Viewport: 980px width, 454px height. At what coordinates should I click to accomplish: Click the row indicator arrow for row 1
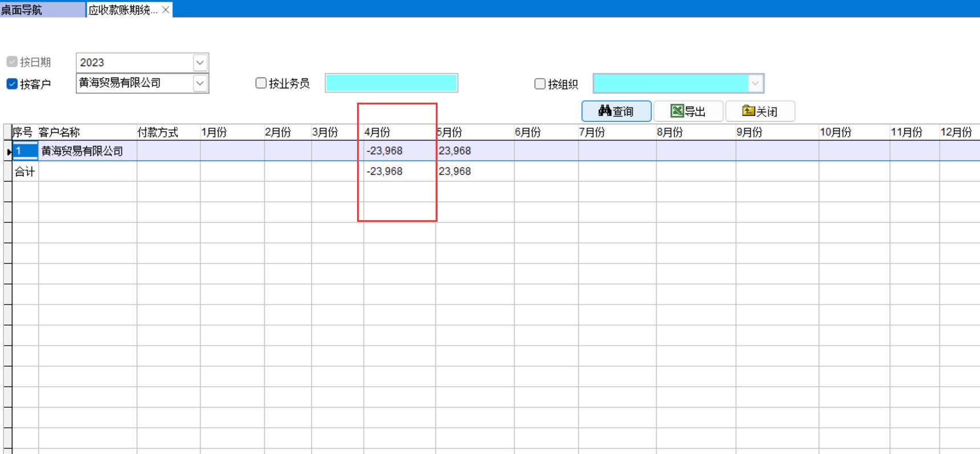9,152
